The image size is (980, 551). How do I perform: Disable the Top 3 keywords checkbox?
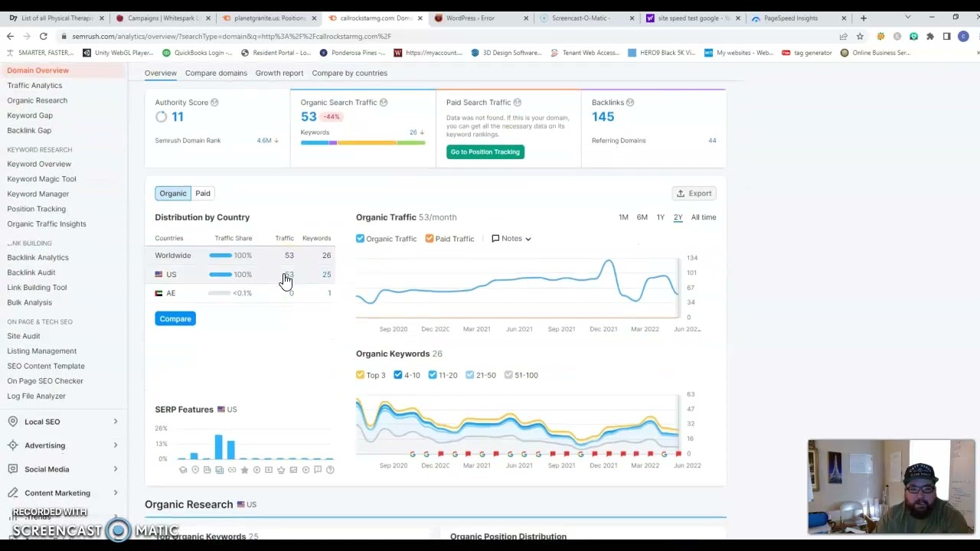[360, 375]
